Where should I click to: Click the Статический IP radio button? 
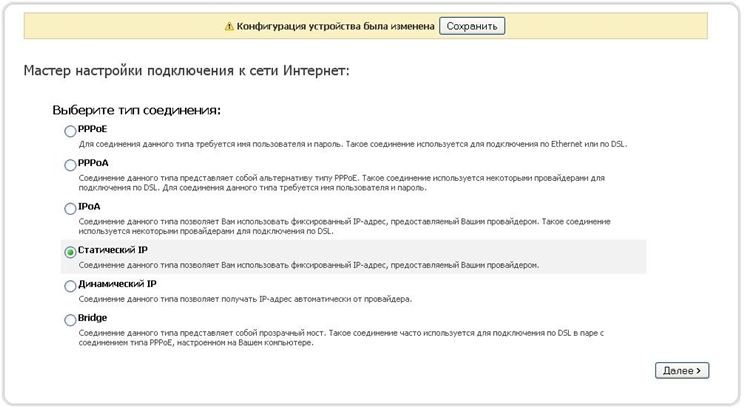click(x=70, y=252)
